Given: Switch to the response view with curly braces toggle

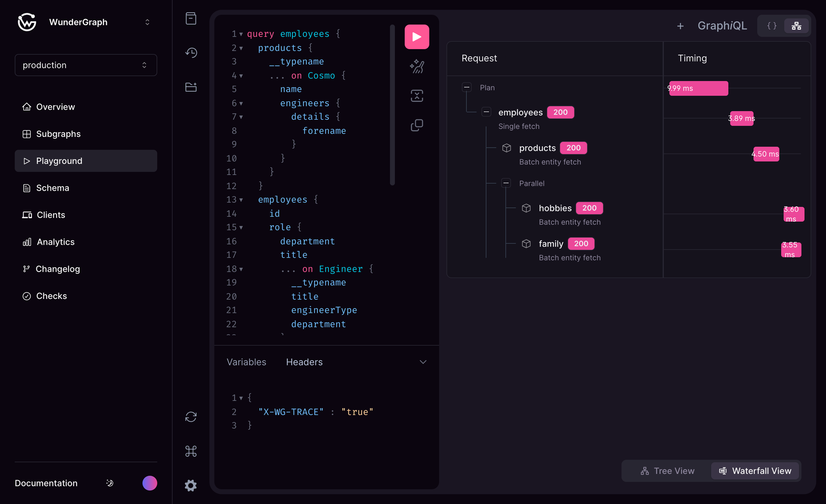Looking at the screenshot, I should (771, 25).
